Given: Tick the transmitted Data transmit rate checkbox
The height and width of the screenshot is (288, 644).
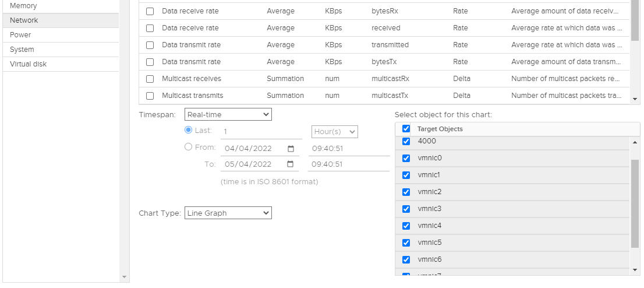Looking at the screenshot, I should pos(150,45).
